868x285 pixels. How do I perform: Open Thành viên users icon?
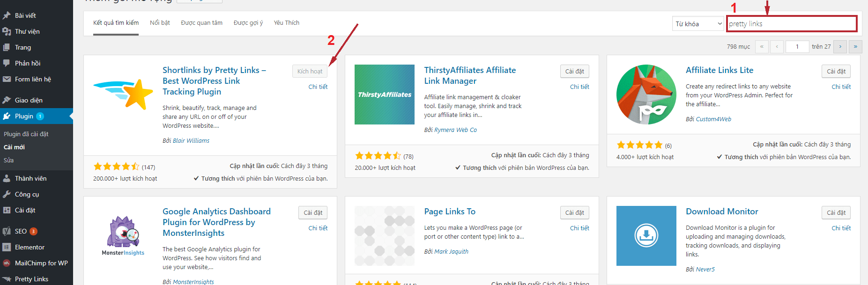click(x=7, y=178)
